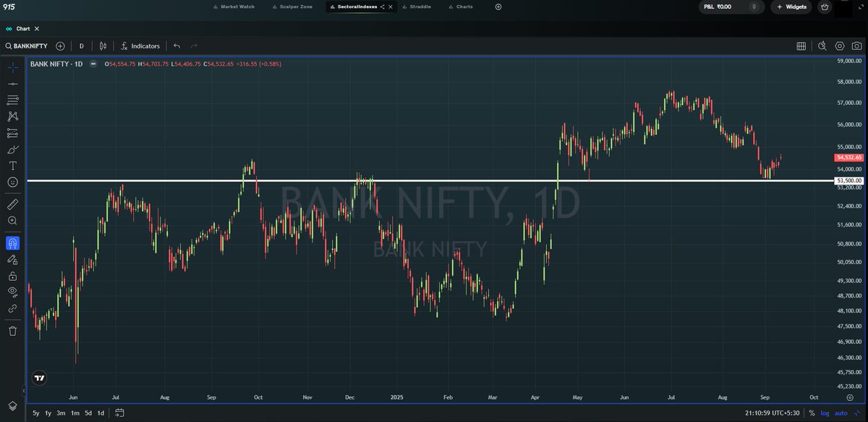
Task: Select the trend line drawing tool
Action: 13,84
